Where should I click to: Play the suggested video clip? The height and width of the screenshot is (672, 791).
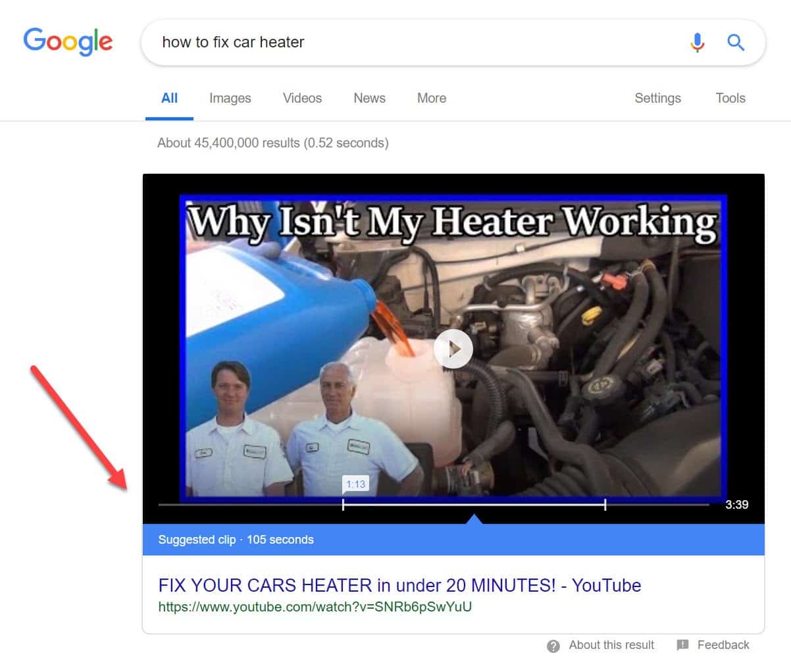[x=453, y=349]
